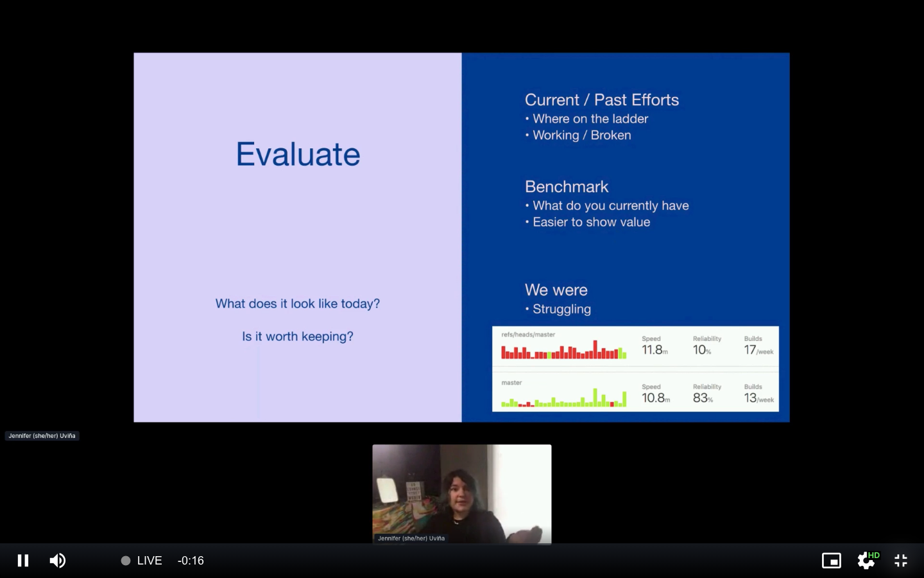
Task: Click the 11.8m Speed metric
Action: coord(654,350)
